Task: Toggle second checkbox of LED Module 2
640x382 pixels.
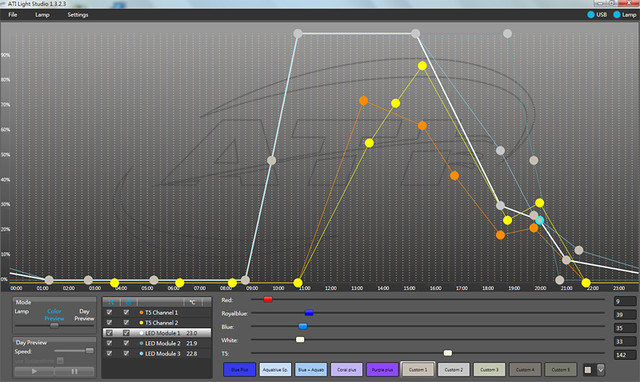Action: click(x=126, y=343)
